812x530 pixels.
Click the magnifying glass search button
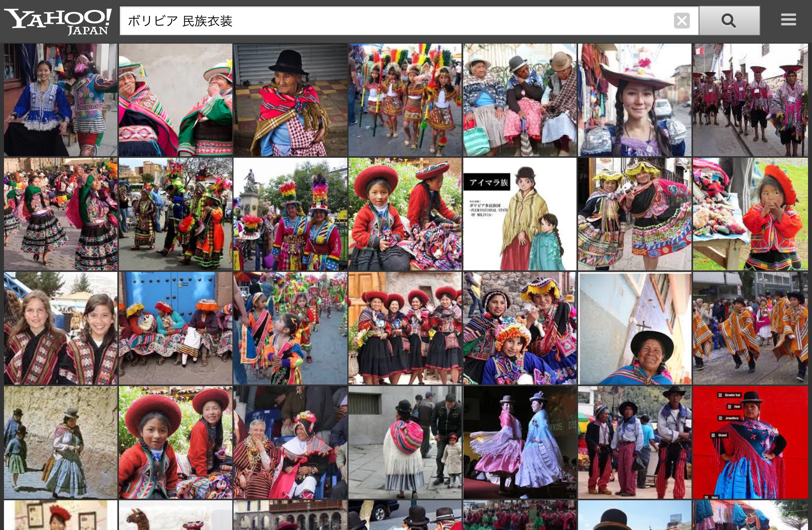click(729, 21)
